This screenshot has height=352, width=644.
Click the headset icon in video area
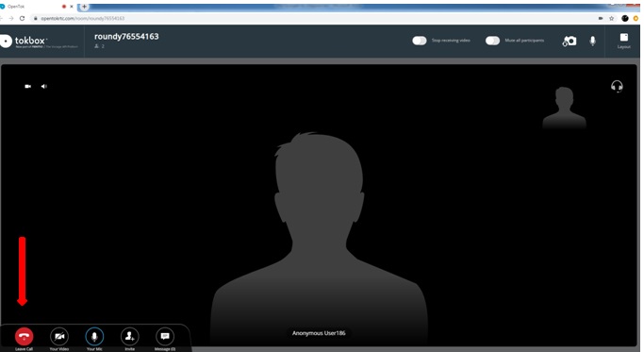(x=617, y=87)
